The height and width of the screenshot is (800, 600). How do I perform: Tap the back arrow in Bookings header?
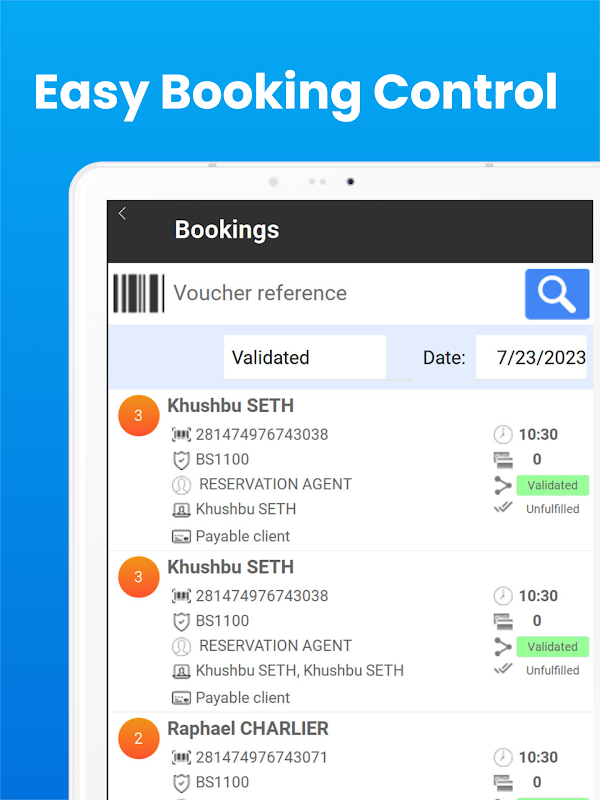click(x=122, y=213)
